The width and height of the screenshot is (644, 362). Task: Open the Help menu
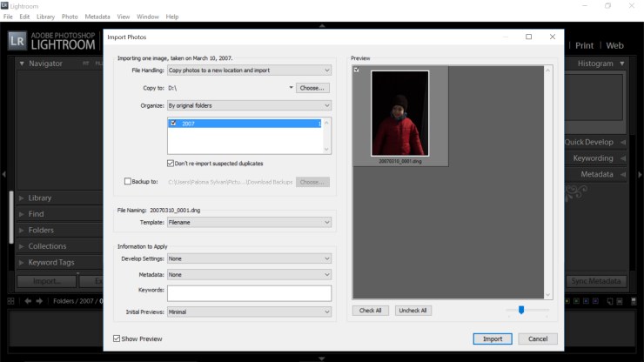click(172, 17)
